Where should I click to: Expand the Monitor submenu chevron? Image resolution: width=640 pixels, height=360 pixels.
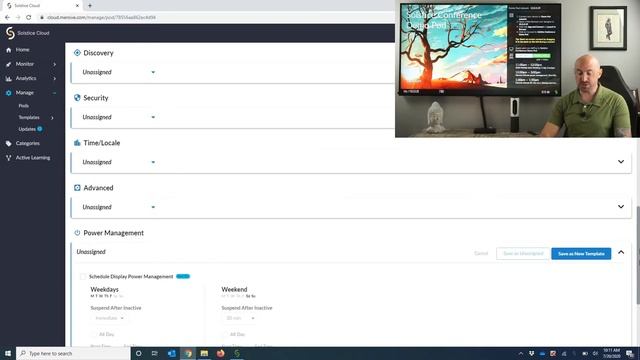tap(55, 64)
